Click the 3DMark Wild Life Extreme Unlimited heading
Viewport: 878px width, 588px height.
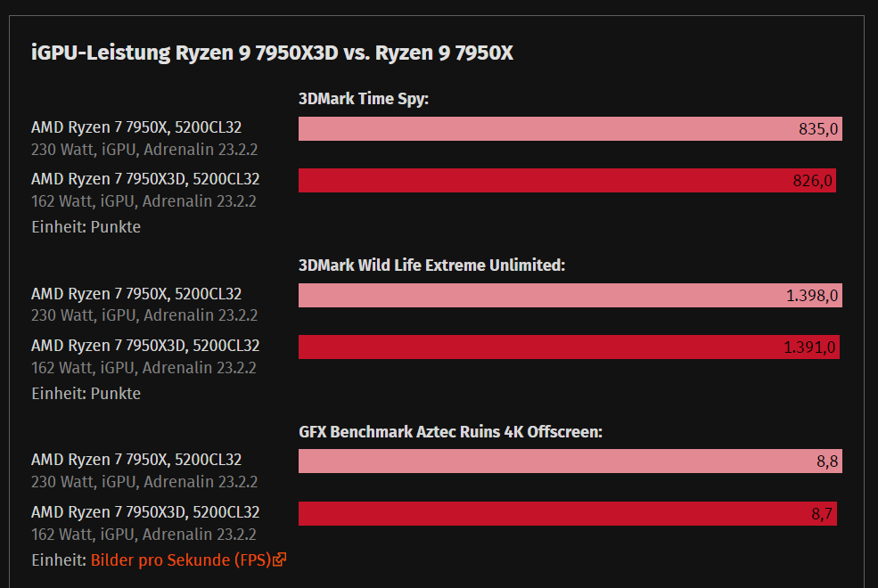pyautogui.click(x=431, y=265)
